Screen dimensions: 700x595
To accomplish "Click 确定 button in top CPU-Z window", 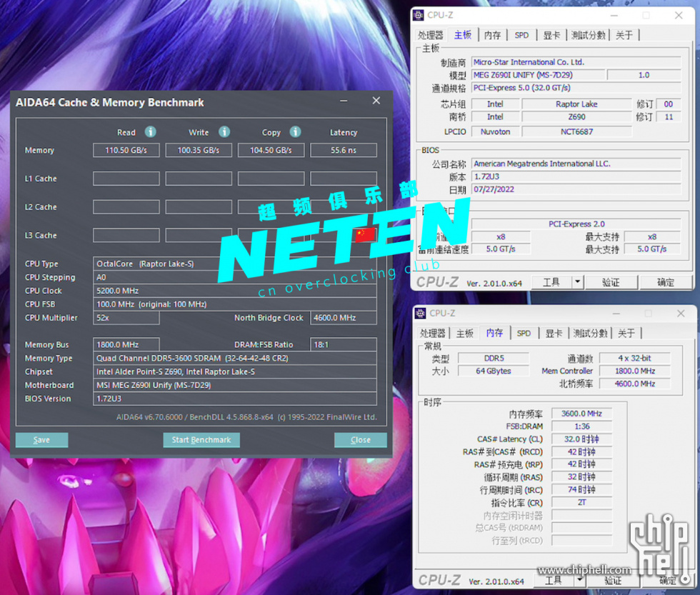I will coord(666,282).
